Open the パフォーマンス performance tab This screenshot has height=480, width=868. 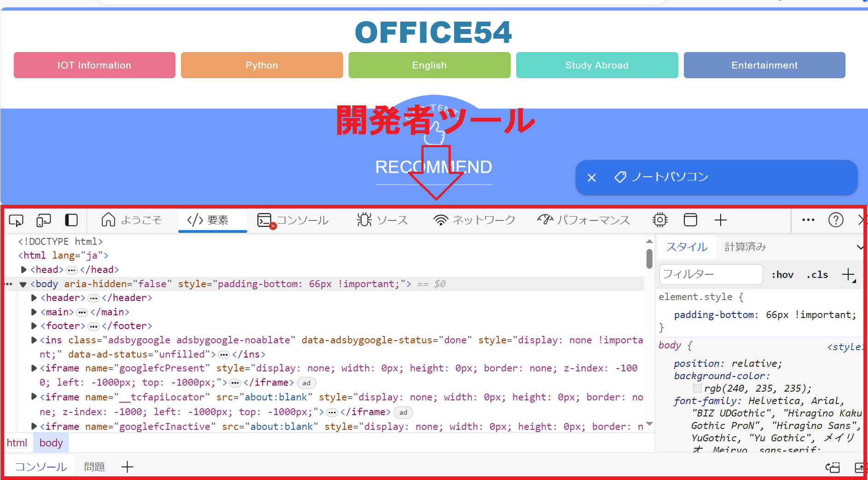pyautogui.click(x=583, y=220)
